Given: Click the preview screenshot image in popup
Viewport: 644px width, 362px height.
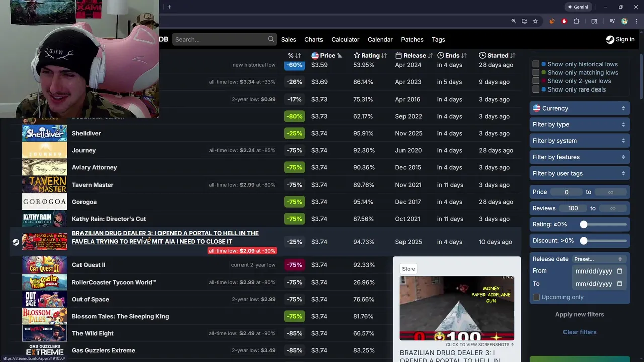Looking at the screenshot, I should (457, 308).
